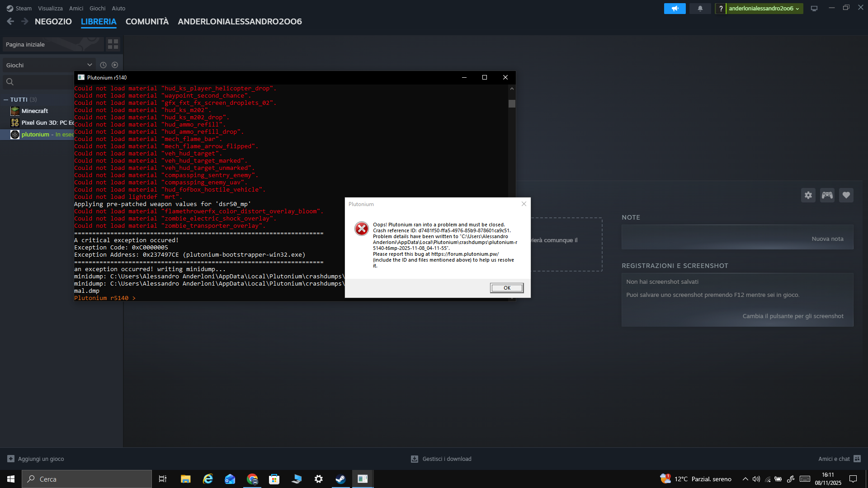This screenshot has width=868, height=488.
Task: Click Aggiungi un gioco link
Action: 41,459
